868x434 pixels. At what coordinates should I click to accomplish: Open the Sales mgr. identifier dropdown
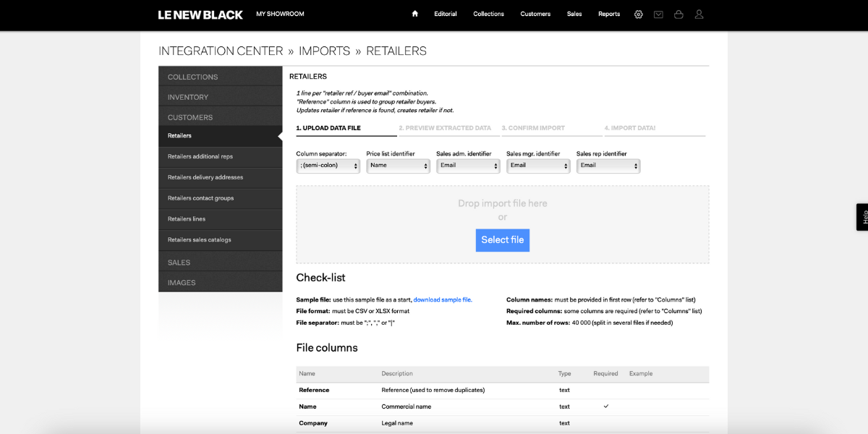538,166
